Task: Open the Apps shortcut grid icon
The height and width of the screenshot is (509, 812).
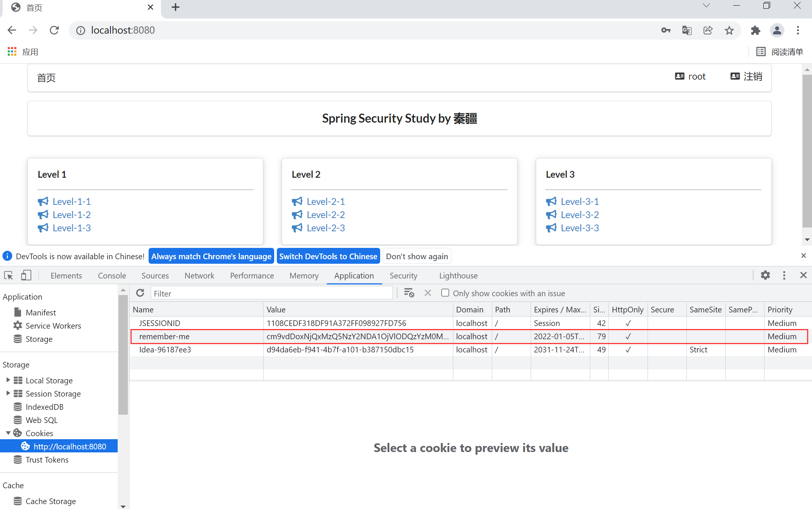Action: [12, 52]
